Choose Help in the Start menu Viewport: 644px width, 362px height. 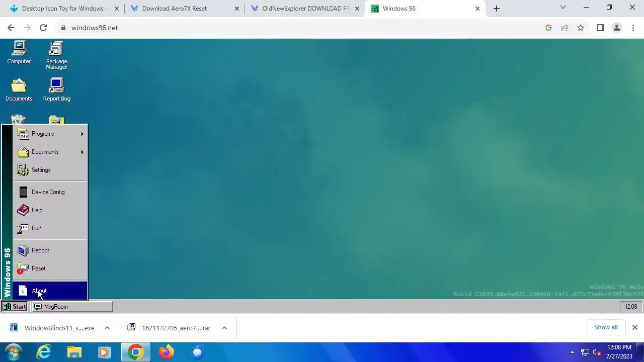point(50,210)
